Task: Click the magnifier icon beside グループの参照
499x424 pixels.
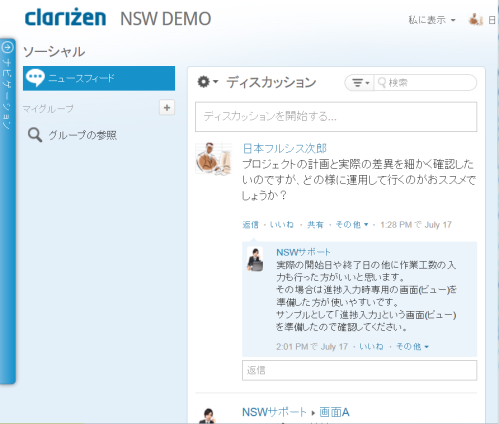Action: (x=35, y=135)
